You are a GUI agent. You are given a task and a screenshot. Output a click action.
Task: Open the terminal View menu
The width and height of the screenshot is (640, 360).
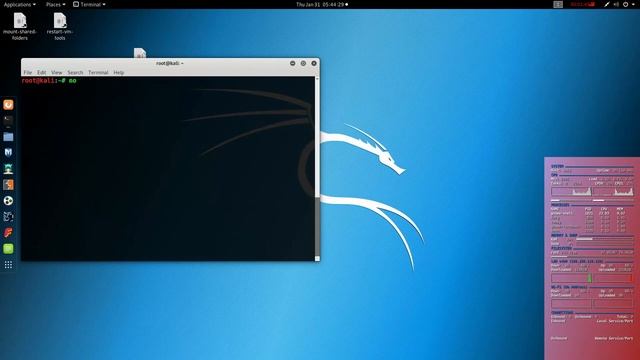pos(57,72)
